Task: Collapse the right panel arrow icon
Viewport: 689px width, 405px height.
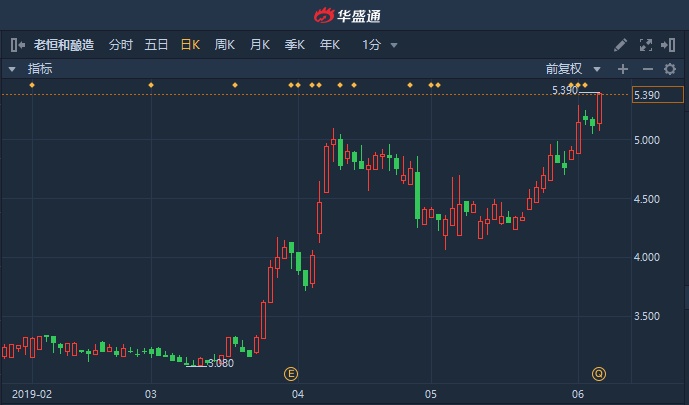Action: [x=668, y=45]
